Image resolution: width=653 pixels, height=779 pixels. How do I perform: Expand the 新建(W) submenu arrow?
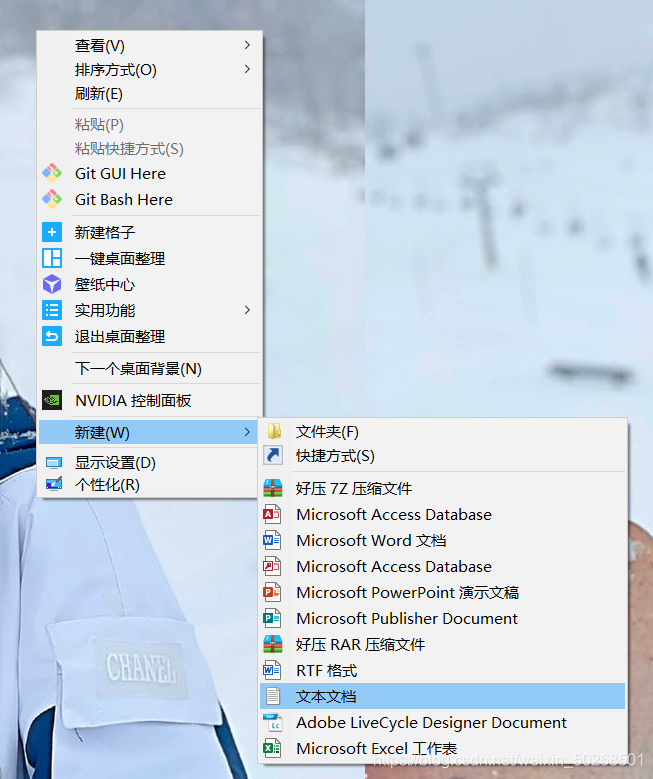point(247,432)
